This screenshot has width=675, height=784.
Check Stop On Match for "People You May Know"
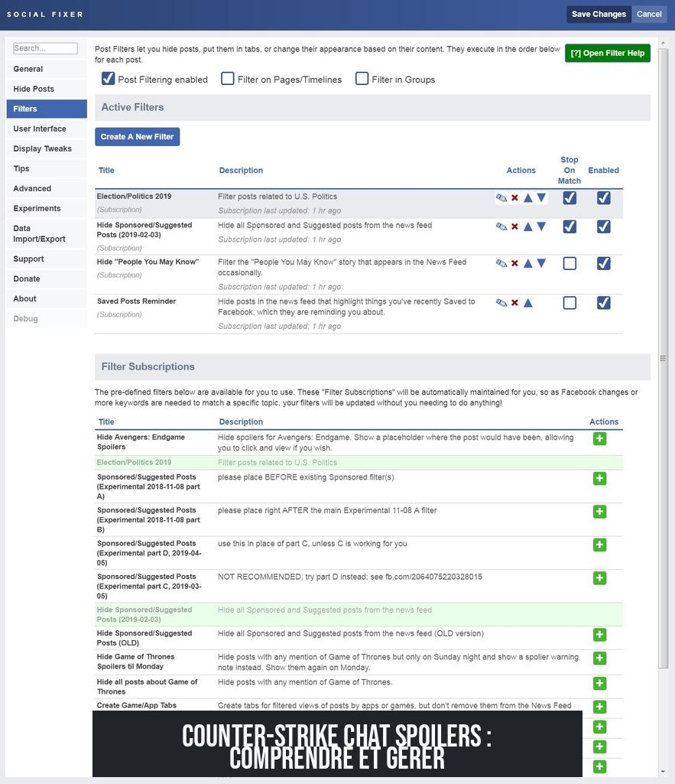(570, 263)
